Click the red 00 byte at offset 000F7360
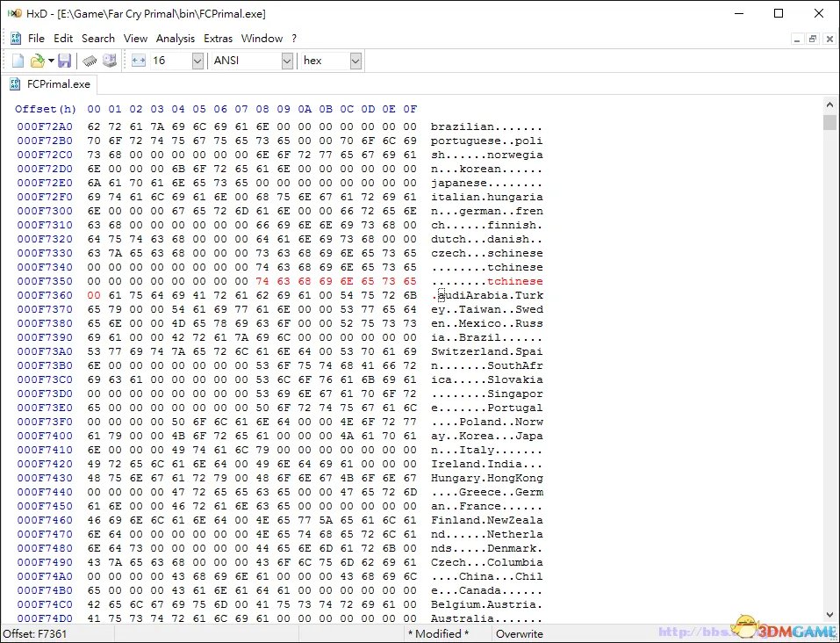The image size is (840, 643). (94, 295)
